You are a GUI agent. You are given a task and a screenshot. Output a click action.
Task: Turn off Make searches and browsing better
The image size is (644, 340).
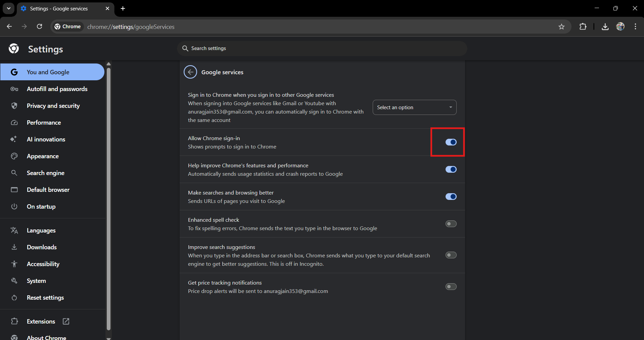coord(451,197)
